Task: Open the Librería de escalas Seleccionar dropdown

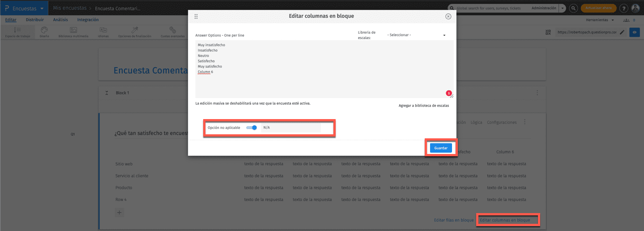Action: click(417, 35)
